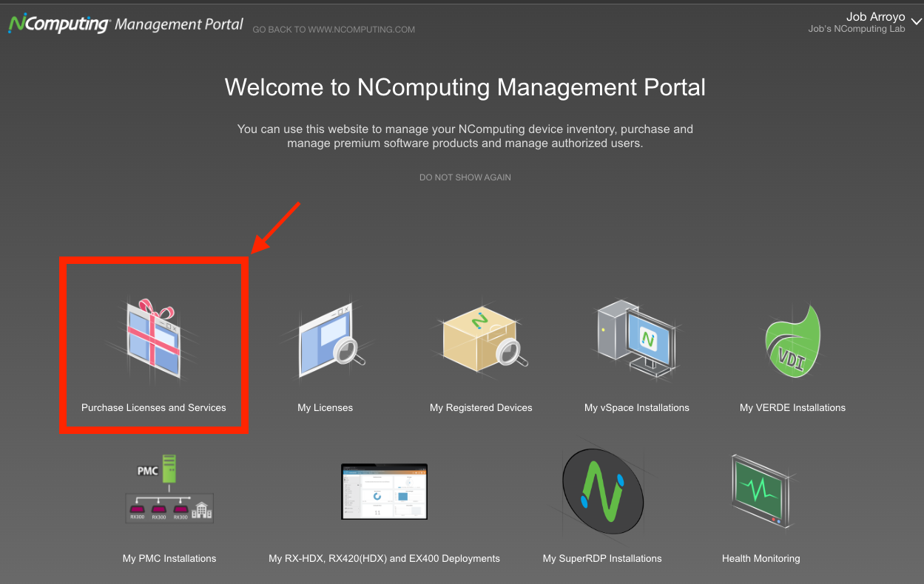Click the Welcome to NComputing Management Portal heading

(x=465, y=87)
